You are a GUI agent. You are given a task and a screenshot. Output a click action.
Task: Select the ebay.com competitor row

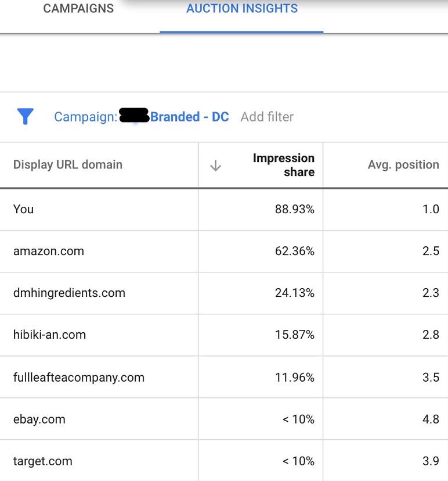pyautogui.click(x=39, y=419)
